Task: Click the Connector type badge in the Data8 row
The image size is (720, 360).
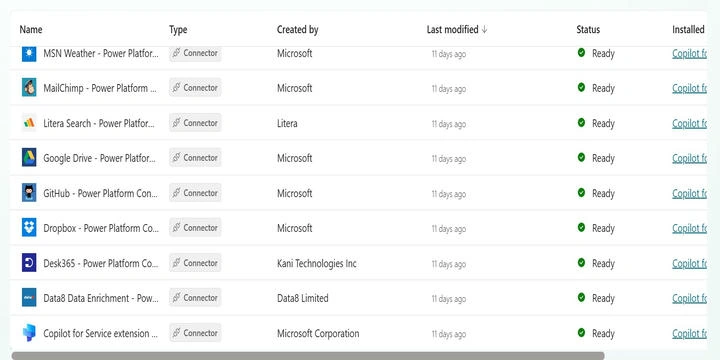Action: (195, 298)
